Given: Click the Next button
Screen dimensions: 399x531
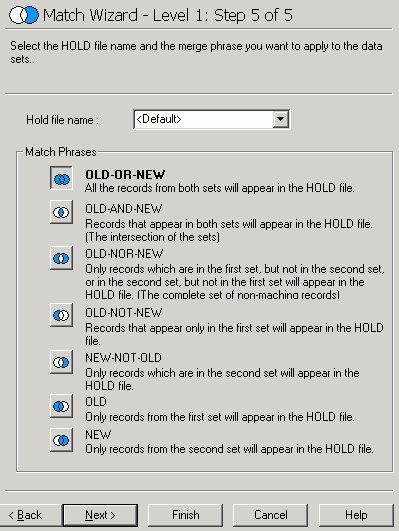Looking at the screenshot, I should pyautogui.click(x=100, y=515).
